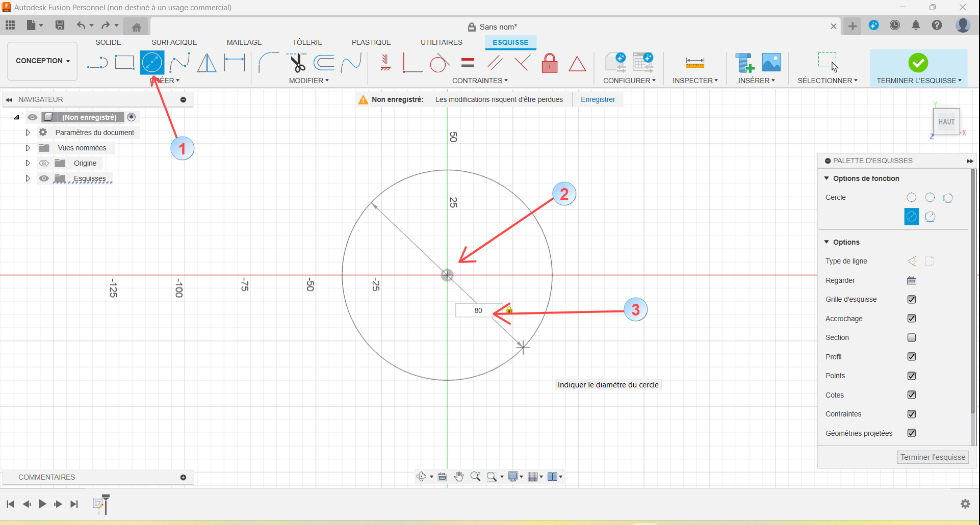980x525 pixels.
Task: Open the data panel grid icon
Action: pos(10,25)
